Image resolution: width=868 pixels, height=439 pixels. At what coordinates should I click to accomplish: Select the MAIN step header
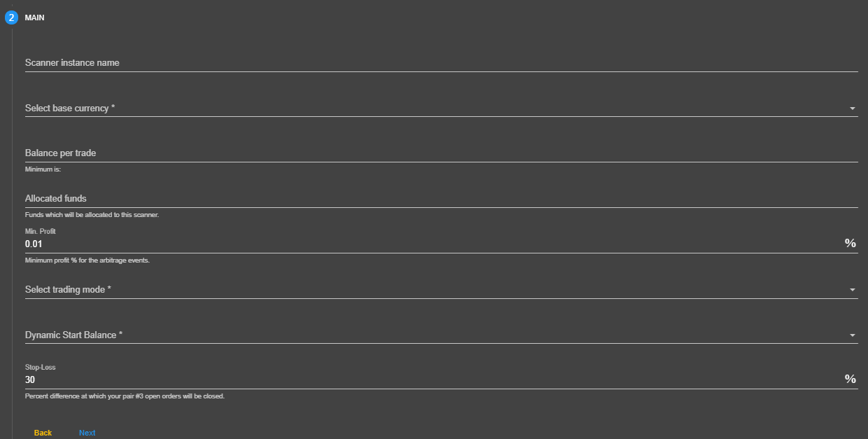point(34,18)
